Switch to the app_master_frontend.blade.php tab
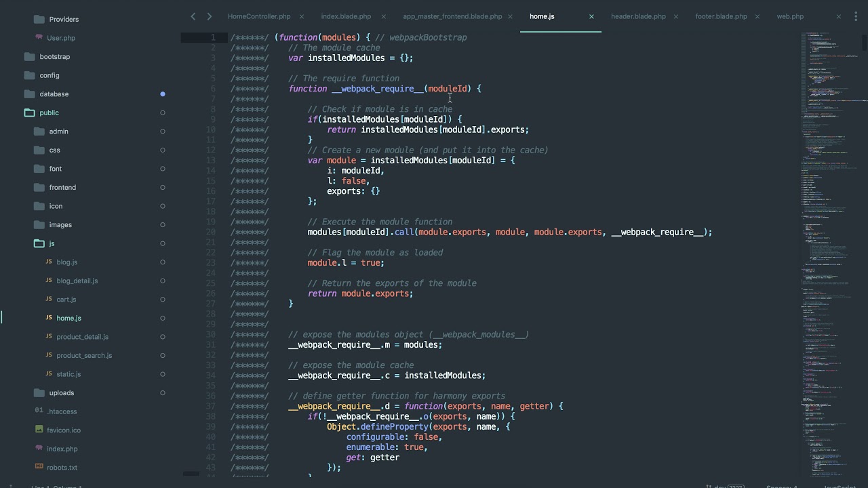Screen dimensions: 868x488 tap(452, 16)
